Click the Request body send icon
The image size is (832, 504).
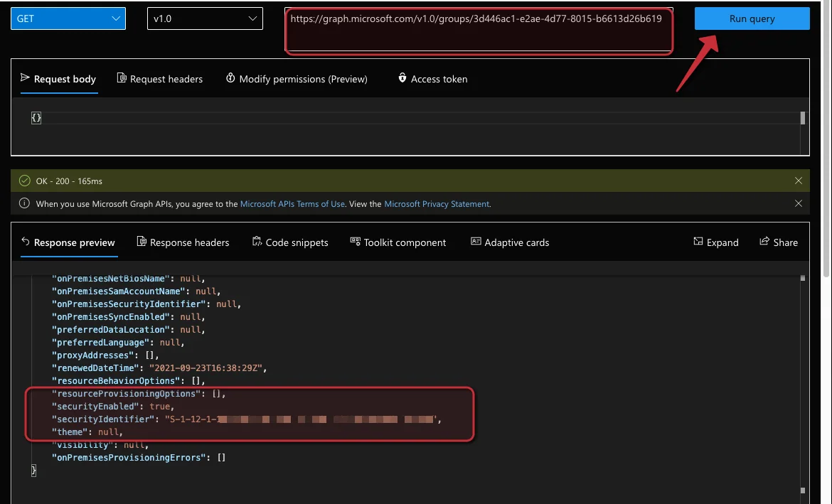click(25, 78)
